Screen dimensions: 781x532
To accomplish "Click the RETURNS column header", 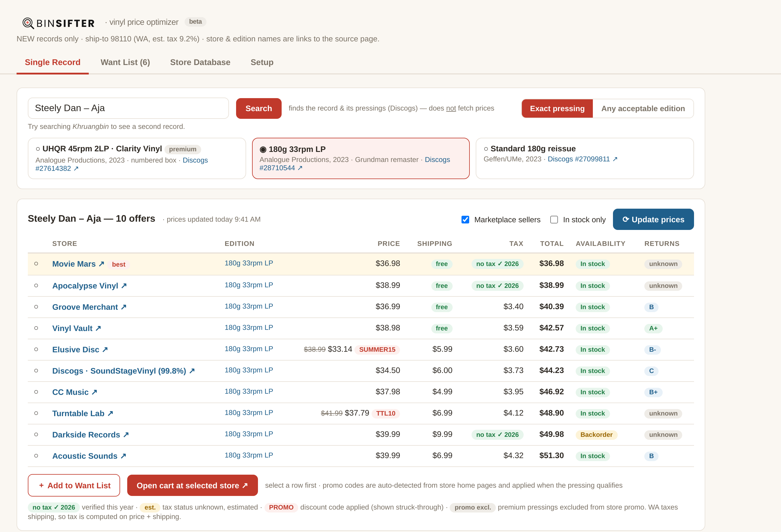I will click(x=662, y=244).
